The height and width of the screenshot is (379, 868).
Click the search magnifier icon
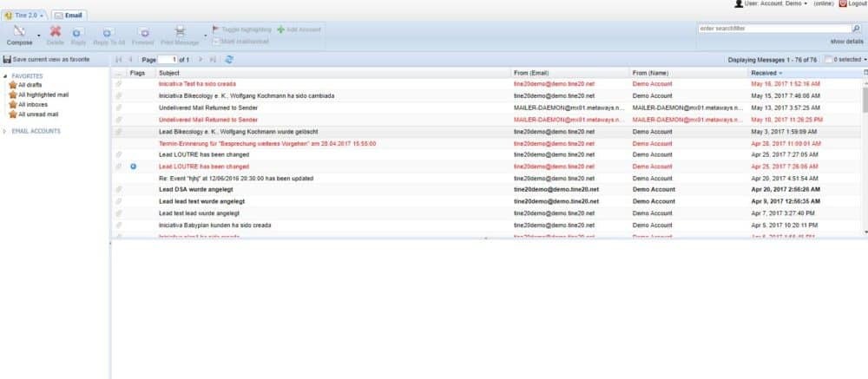coord(856,29)
